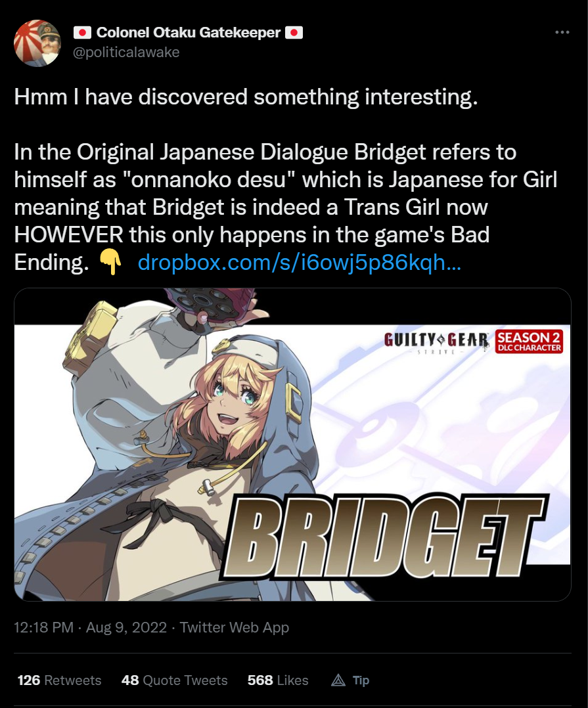The image size is (588, 708).
Task: Click the Season 2 DLC Character badge
Action: click(x=529, y=342)
